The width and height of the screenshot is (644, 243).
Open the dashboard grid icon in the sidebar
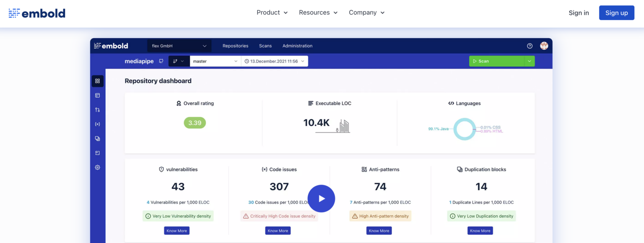coord(97,81)
